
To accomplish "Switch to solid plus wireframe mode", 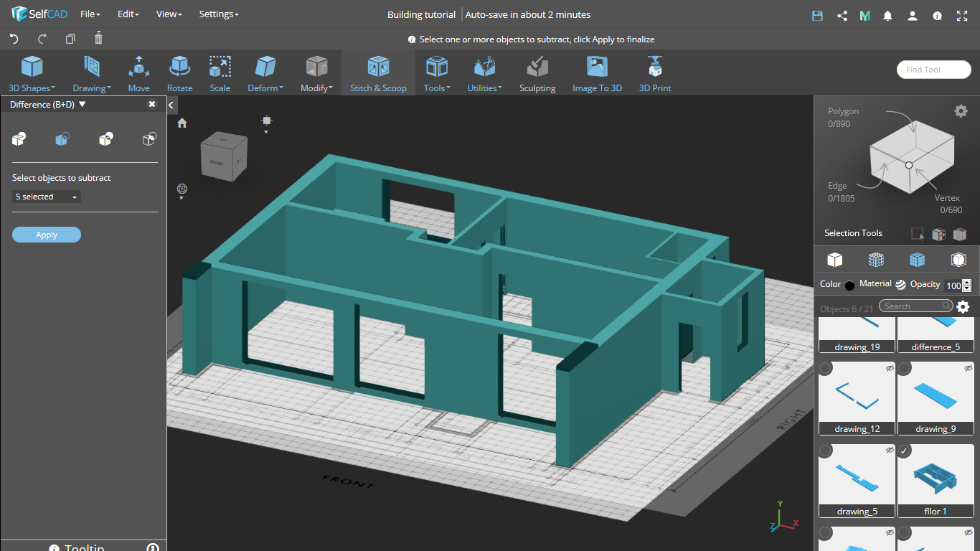I will [x=917, y=259].
